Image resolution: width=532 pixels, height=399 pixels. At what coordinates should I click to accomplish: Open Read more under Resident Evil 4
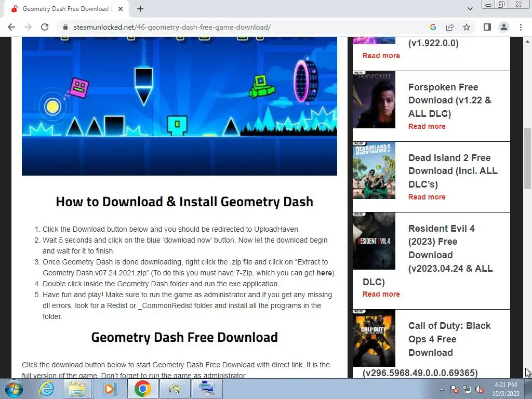coord(381,294)
